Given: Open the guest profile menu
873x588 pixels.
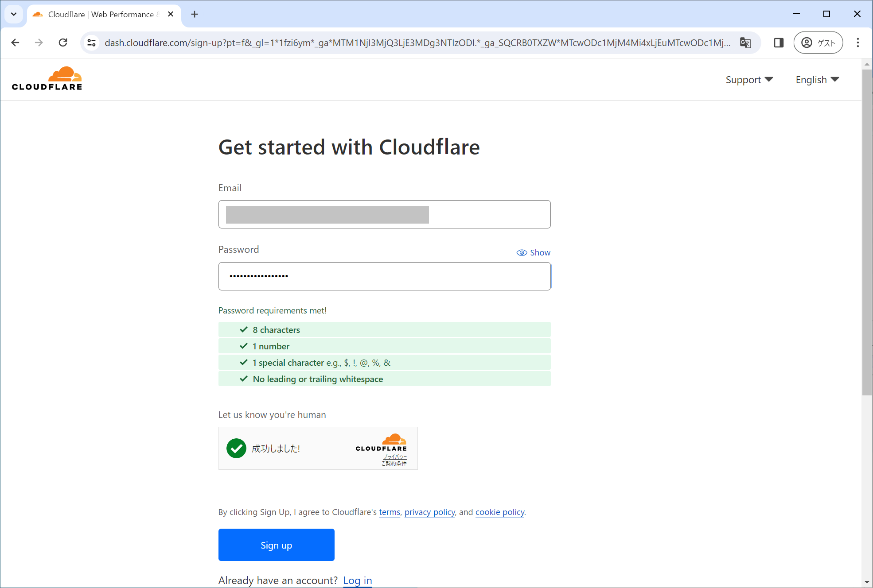Looking at the screenshot, I should pos(818,43).
